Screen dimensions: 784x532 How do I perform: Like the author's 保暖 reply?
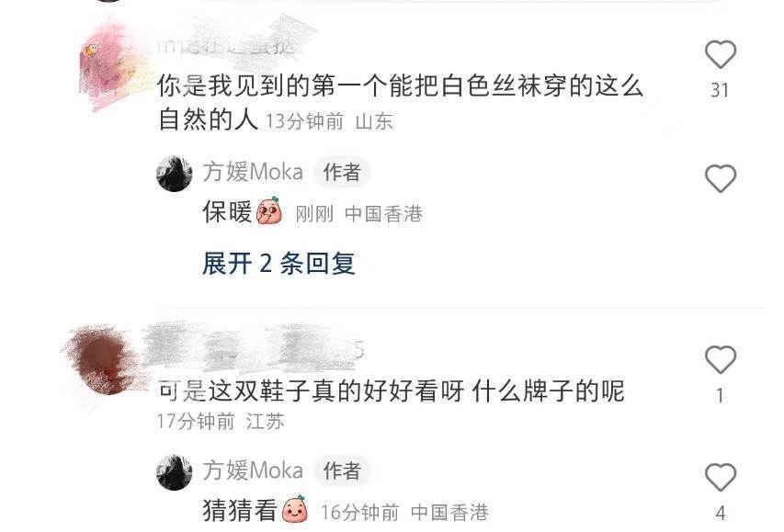[x=720, y=178]
